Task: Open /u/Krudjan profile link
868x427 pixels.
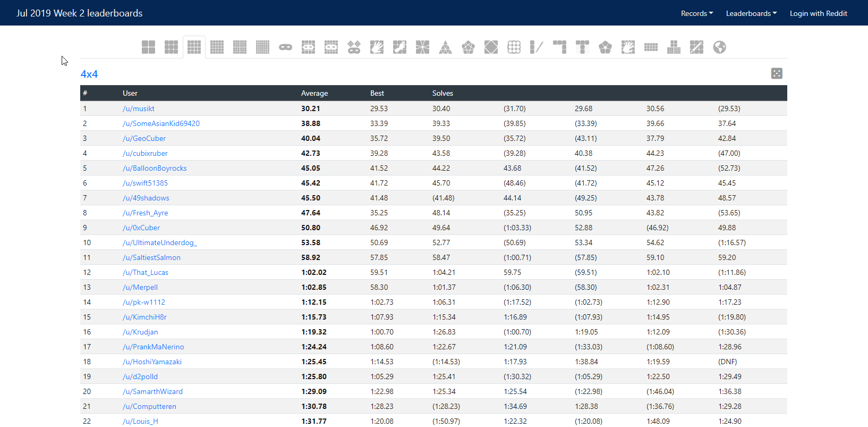Action: 140,332
